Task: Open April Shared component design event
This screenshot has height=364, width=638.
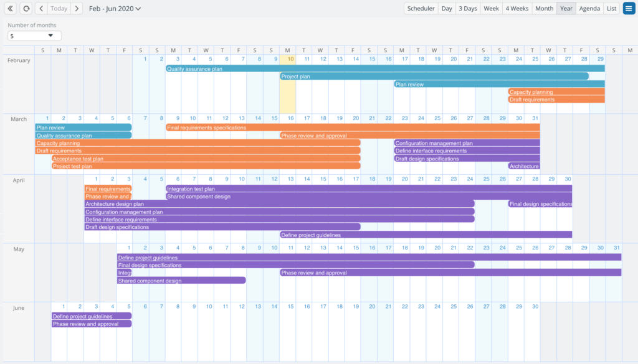Action: click(369, 196)
